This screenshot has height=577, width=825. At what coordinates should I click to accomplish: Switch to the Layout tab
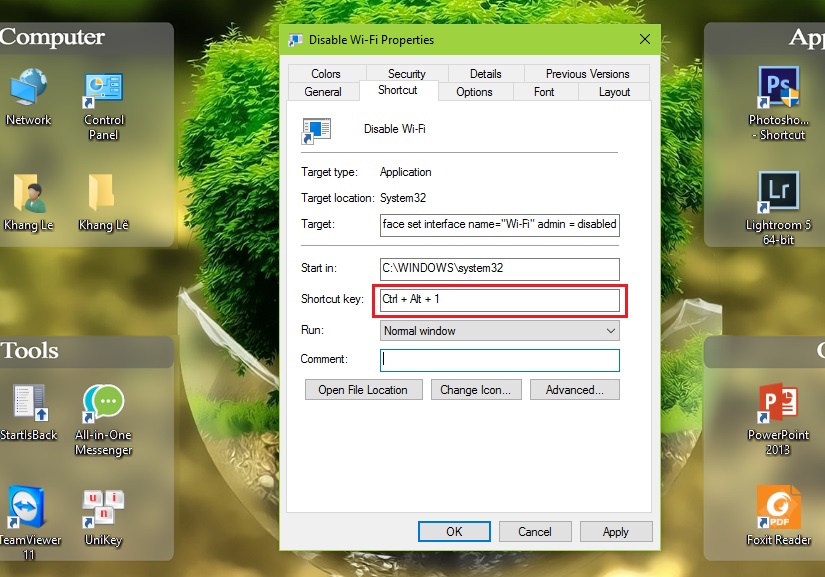[x=614, y=92]
